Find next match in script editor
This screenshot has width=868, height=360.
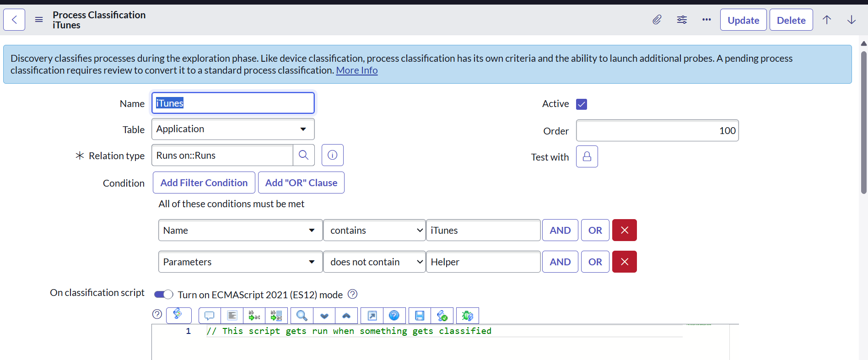(x=324, y=316)
